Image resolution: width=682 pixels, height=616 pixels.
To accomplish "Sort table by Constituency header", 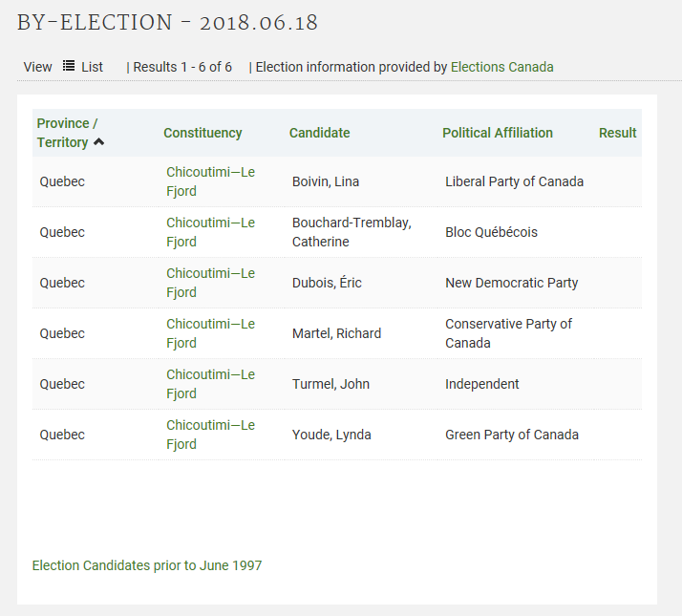I will point(202,133).
